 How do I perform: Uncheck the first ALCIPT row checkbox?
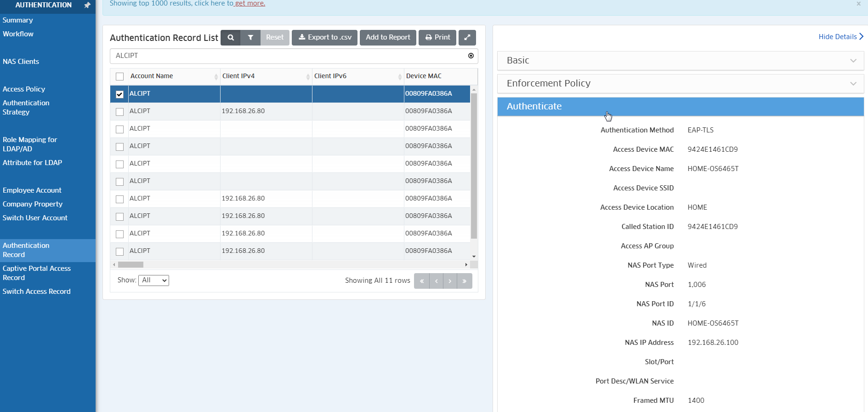coord(120,94)
